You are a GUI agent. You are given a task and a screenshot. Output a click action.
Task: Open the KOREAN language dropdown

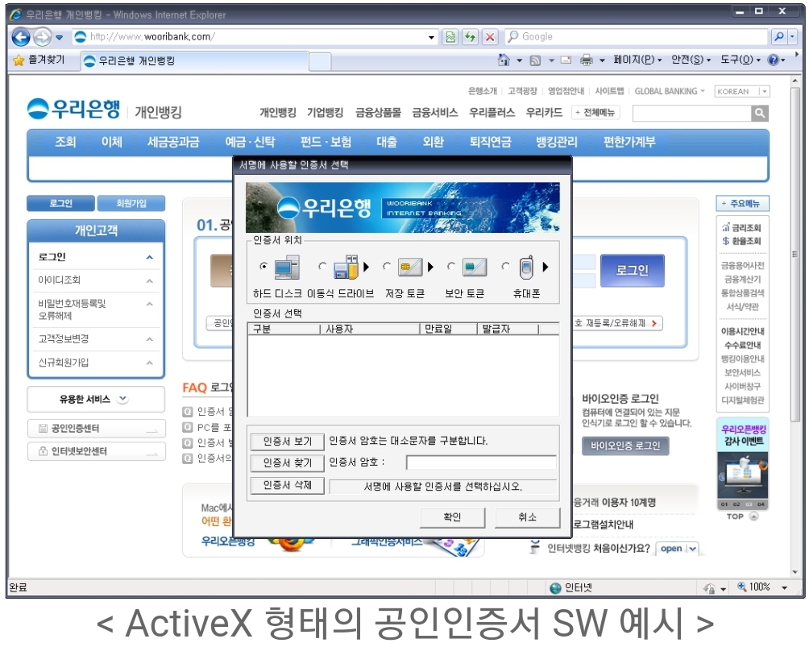click(x=742, y=91)
